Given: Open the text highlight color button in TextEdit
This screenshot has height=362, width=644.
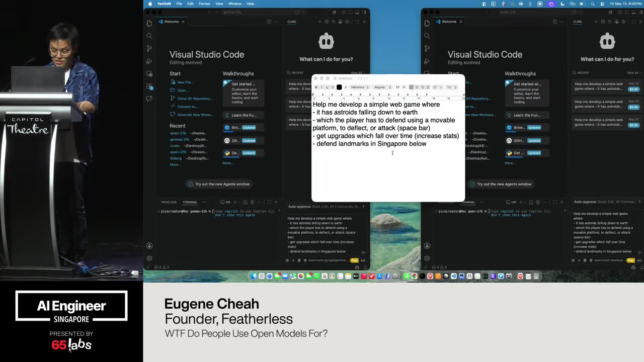Looking at the screenshot, I should coord(346,87).
